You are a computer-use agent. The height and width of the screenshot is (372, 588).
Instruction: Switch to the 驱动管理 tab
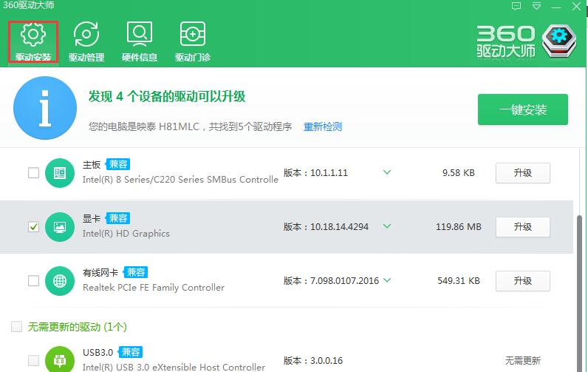pos(86,41)
